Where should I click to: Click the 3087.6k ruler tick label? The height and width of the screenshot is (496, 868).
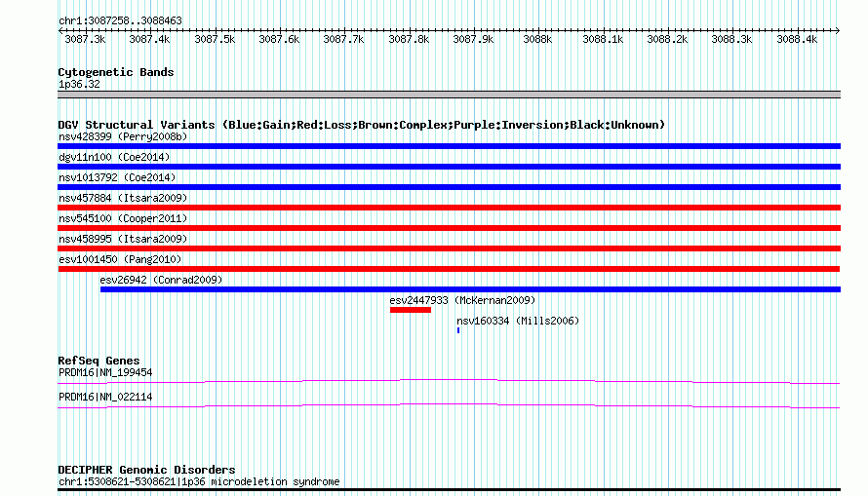[x=279, y=39]
